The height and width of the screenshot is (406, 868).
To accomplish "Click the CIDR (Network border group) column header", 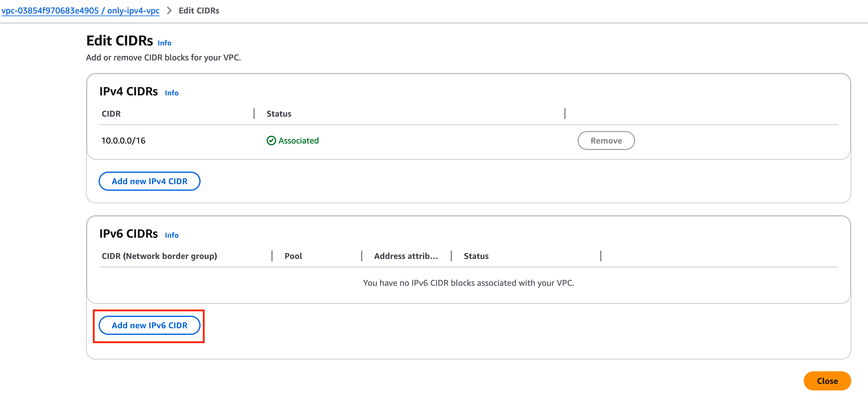I will (159, 256).
